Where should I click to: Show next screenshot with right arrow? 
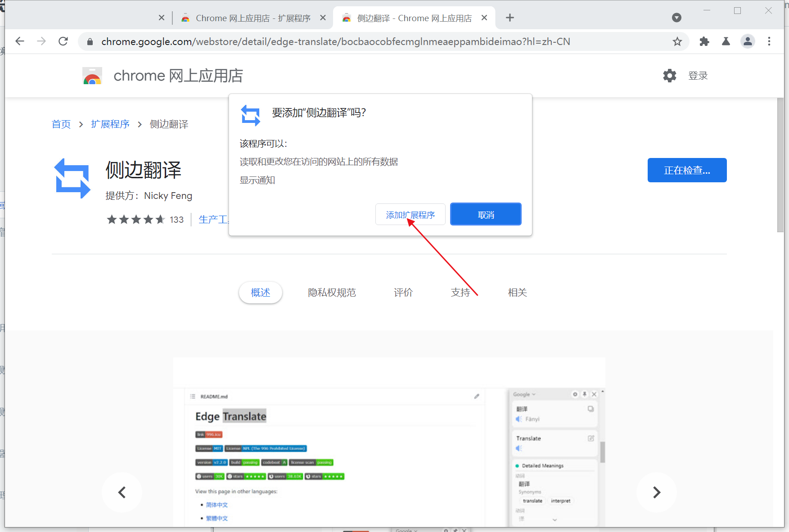pyautogui.click(x=657, y=492)
